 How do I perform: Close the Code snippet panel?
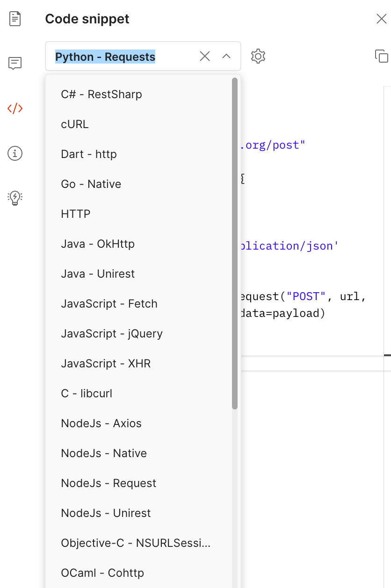pos(381,19)
